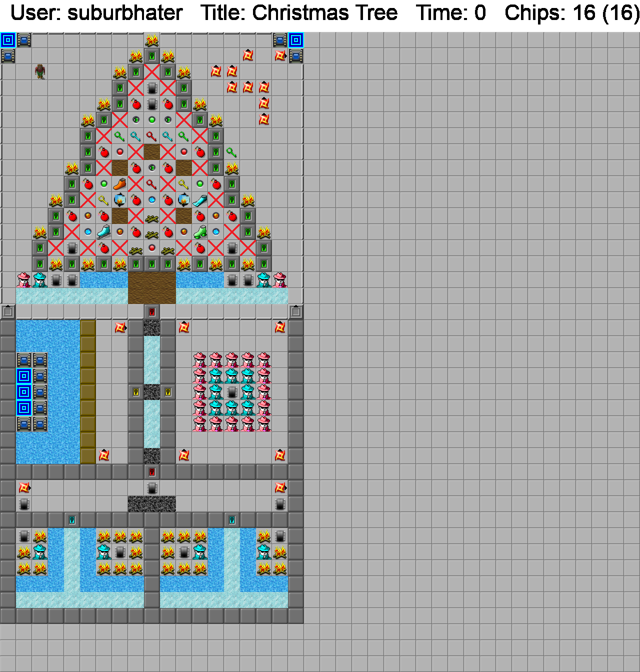This screenshot has height=672, width=640.
Task: Click the fire at the tree's top
Action: (x=152, y=40)
